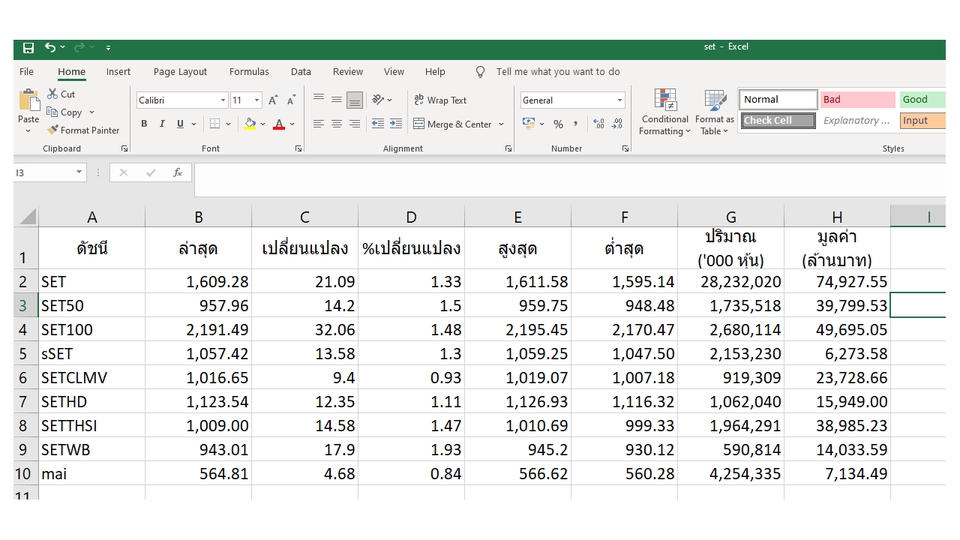Open the Customize Quick Access Toolbar menu
This screenshot has width=960, height=540.
108,47
